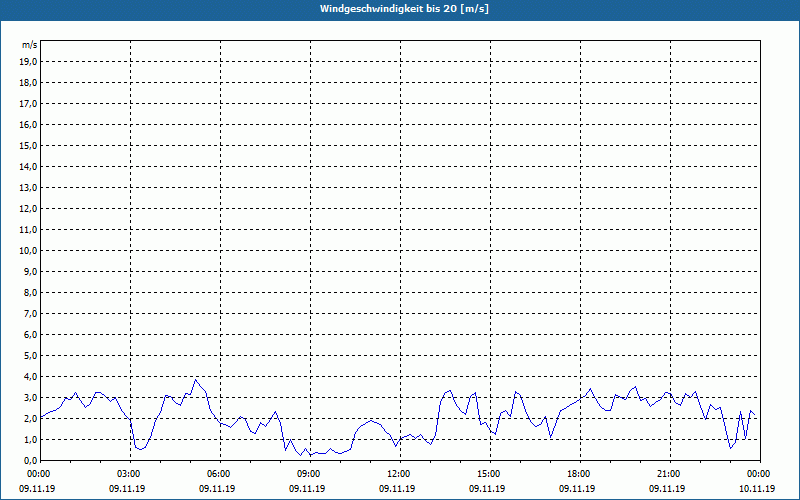Click the 15:00 time axis label
This screenshot has height=500, width=800.
[x=490, y=474]
